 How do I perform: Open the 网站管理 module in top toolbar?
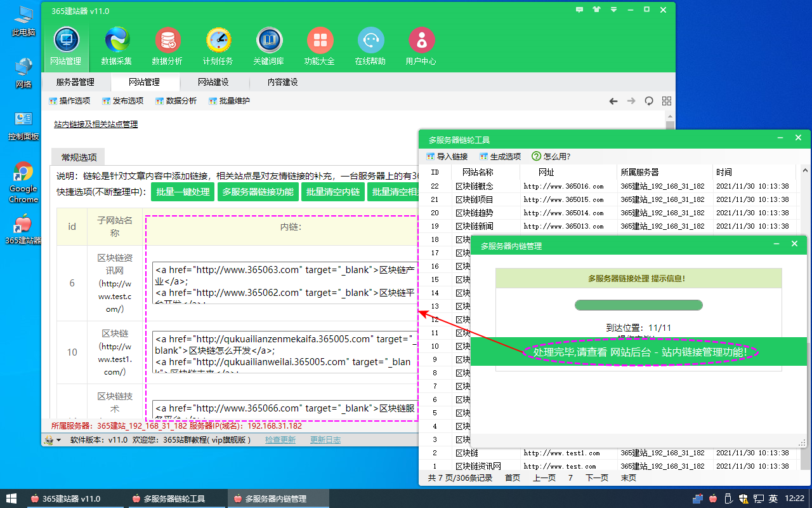point(65,46)
